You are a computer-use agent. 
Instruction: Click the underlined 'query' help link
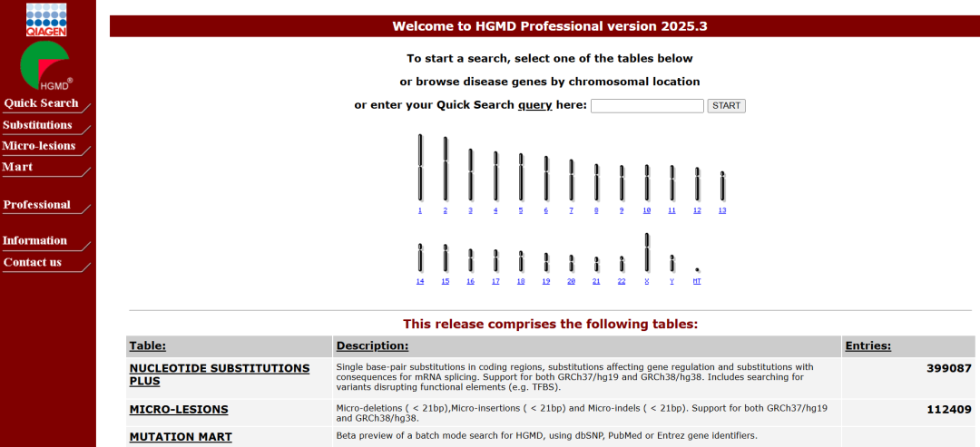tap(535, 105)
